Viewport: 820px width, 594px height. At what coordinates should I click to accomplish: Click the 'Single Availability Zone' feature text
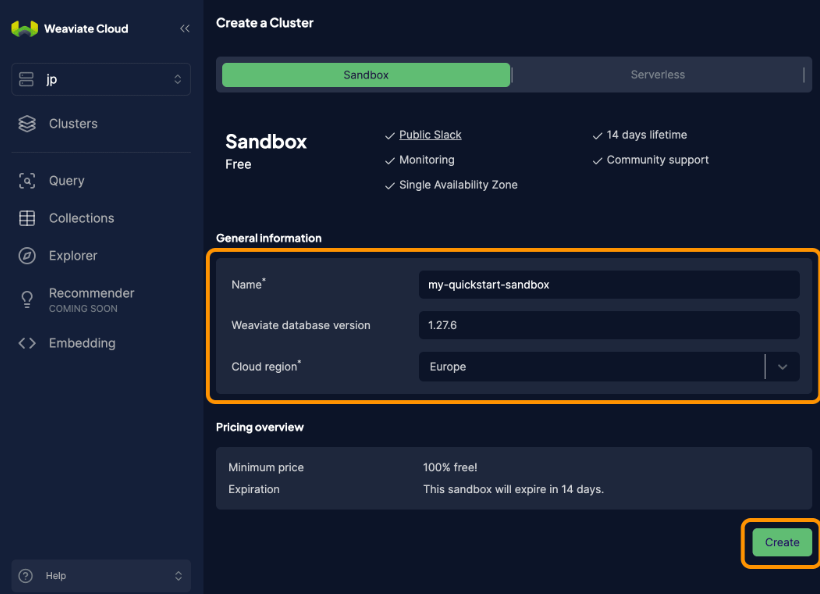(458, 185)
